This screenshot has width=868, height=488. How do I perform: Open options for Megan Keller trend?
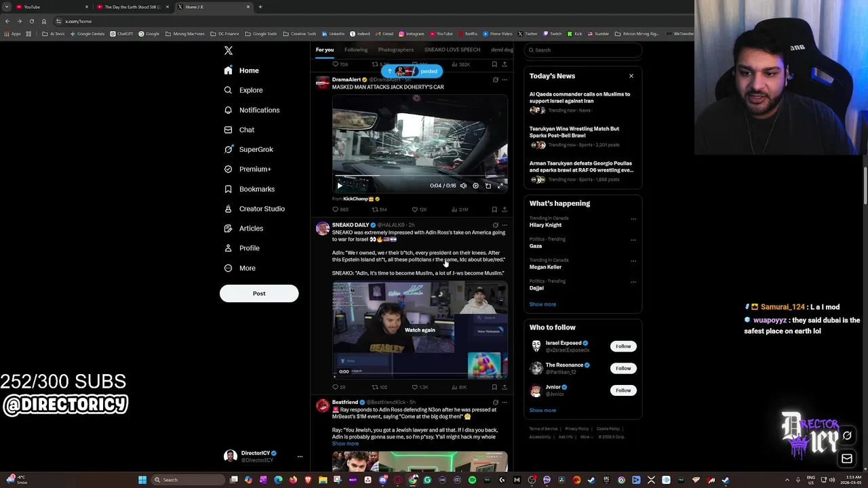[x=633, y=261]
